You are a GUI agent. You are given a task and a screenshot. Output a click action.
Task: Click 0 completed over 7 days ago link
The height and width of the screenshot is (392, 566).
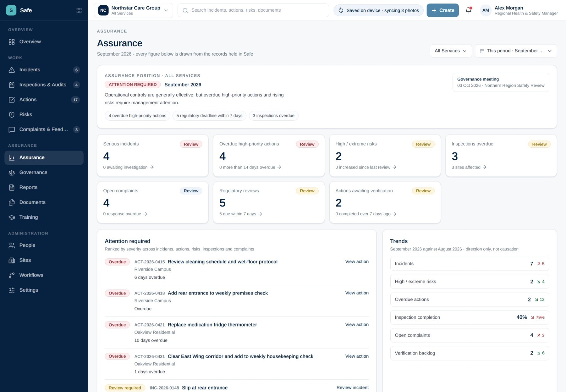tap(366, 214)
